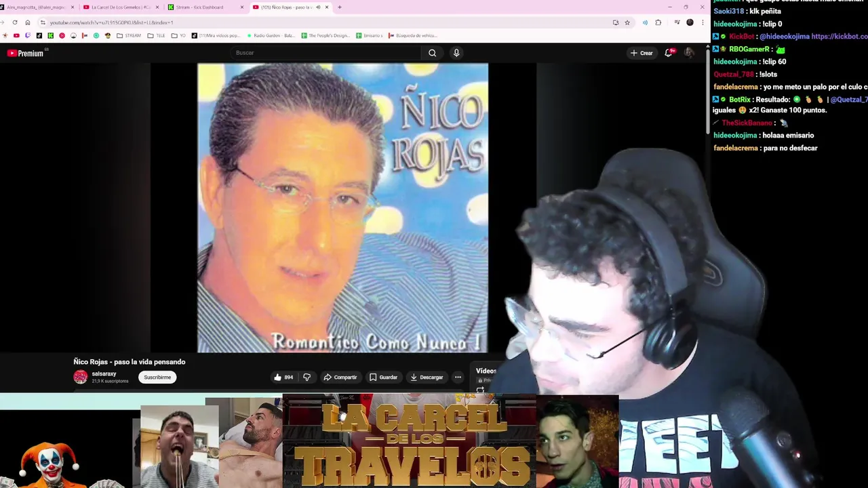Click the Crear button
This screenshot has width=868, height=488.
pos(642,53)
